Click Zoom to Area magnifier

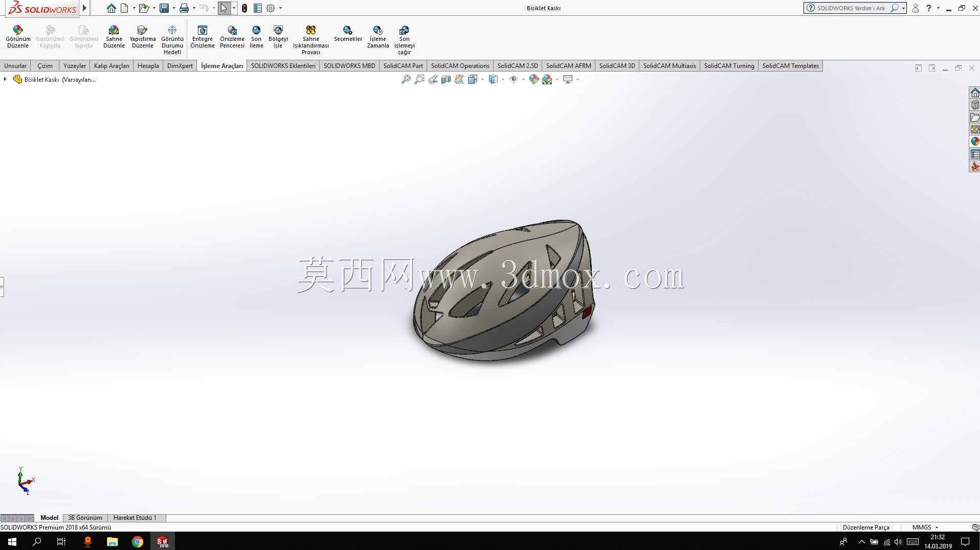point(419,79)
